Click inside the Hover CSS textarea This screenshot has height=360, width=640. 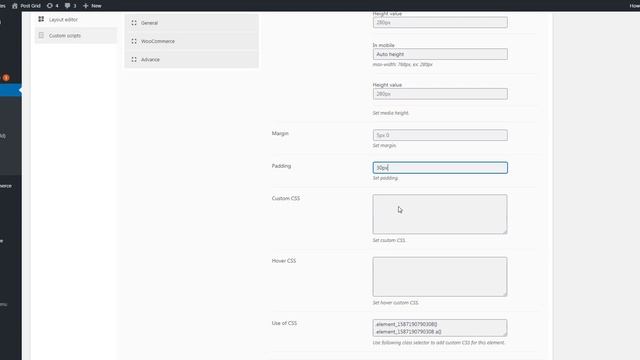click(440, 277)
